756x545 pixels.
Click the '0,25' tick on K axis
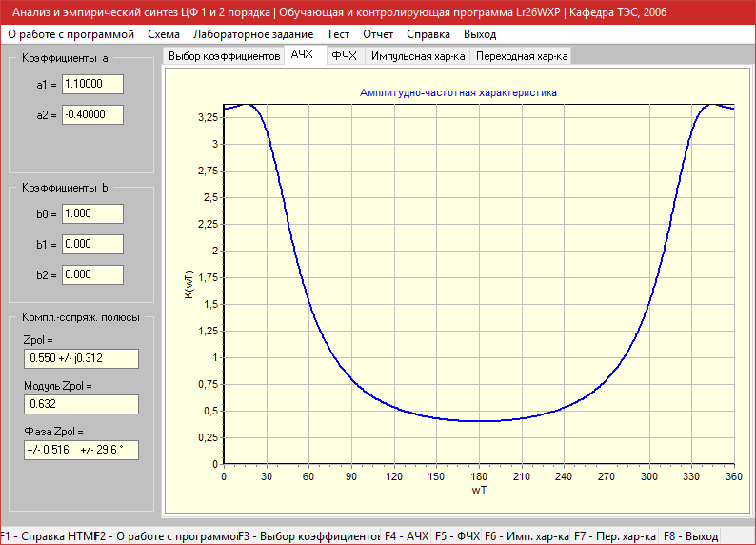209,437
